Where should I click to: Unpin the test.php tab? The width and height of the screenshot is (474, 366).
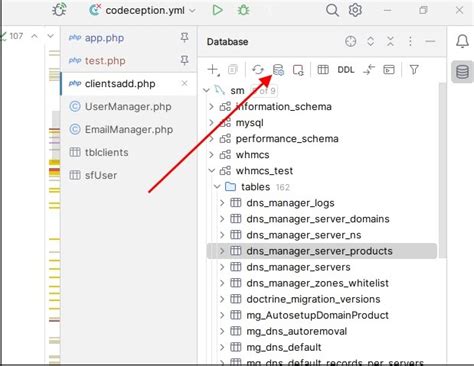pos(184,60)
